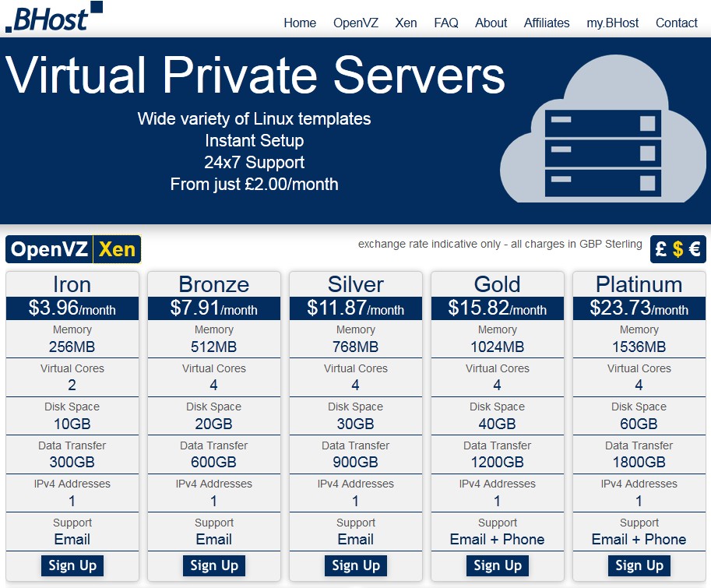Click Gold plan's Email + Phone support
711x588 pixels.
pyautogui.click(x=498, y=539)
